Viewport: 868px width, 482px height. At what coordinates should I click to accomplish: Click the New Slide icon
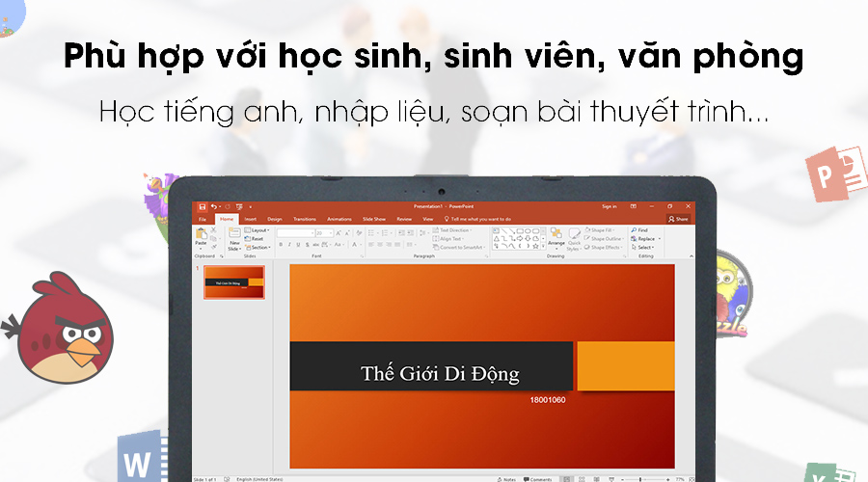[x=234, y=232]
